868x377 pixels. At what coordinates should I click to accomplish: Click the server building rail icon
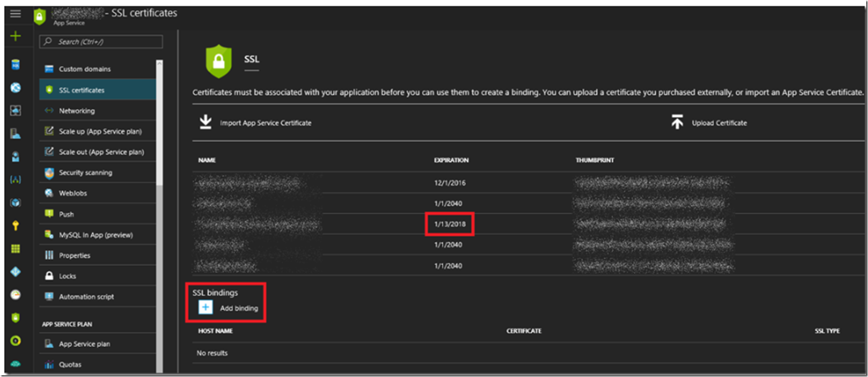(x=15, y=134)
